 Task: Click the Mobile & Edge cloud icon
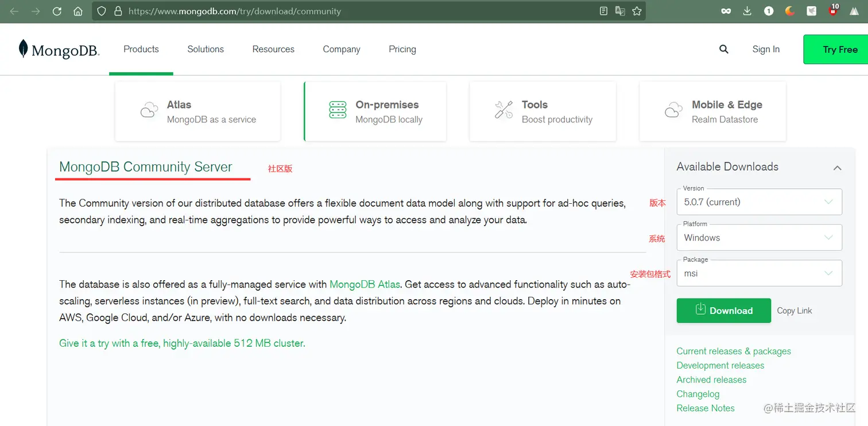tap(673, 110)
